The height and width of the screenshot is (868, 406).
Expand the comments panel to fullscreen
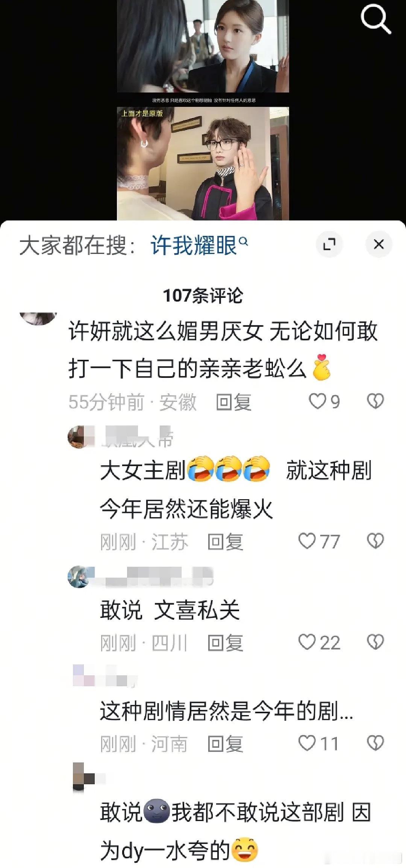point(329,245)
